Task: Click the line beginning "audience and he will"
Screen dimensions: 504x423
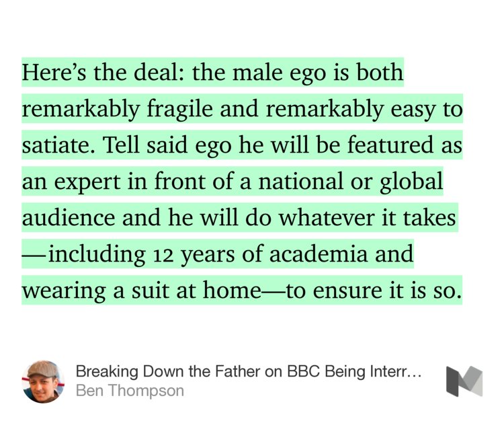Action: pos(239,218)
